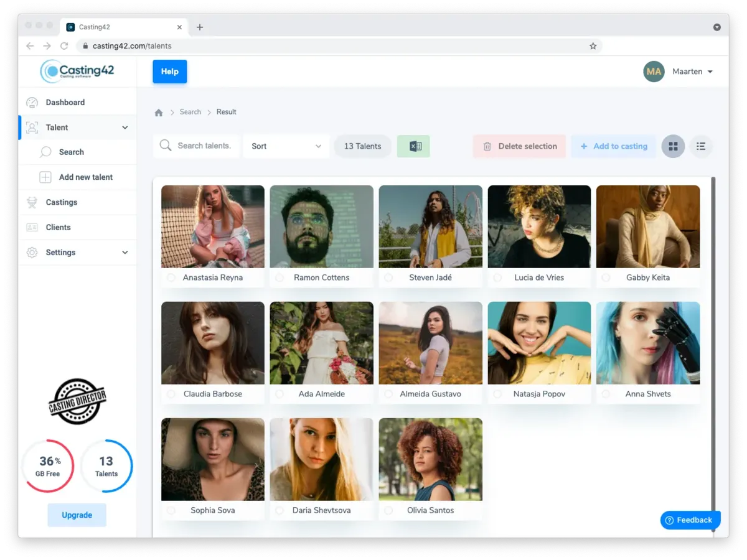Reload the page in the browser
Viewport: 747px width, 560px height.
[64, 46]
